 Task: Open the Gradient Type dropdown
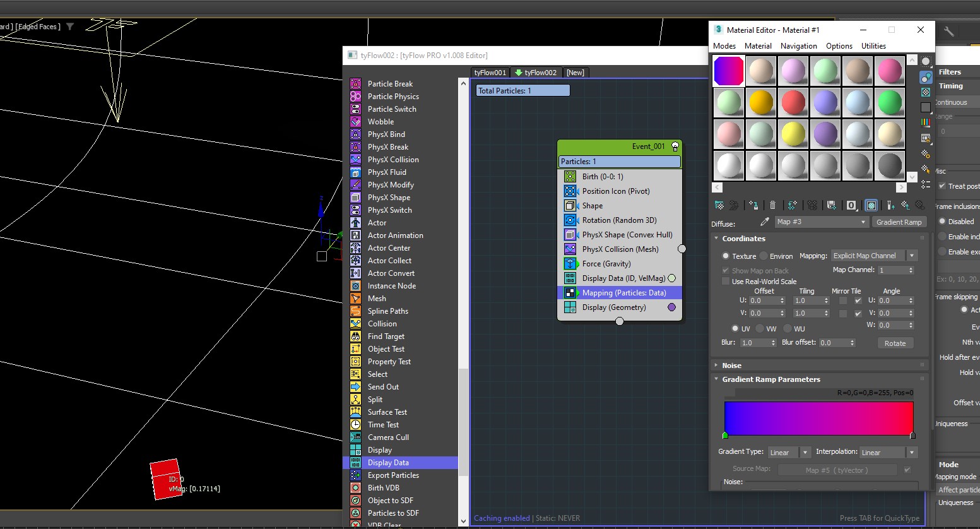[x=789, y=453]
